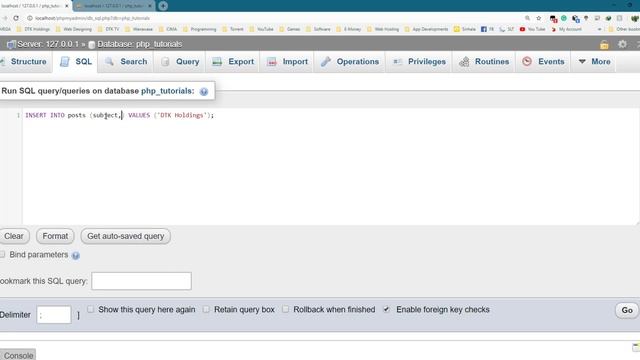Close the first browser tab
Viewport: 640px width, 360px height.
pyautogui.click(x=67, y=6)
